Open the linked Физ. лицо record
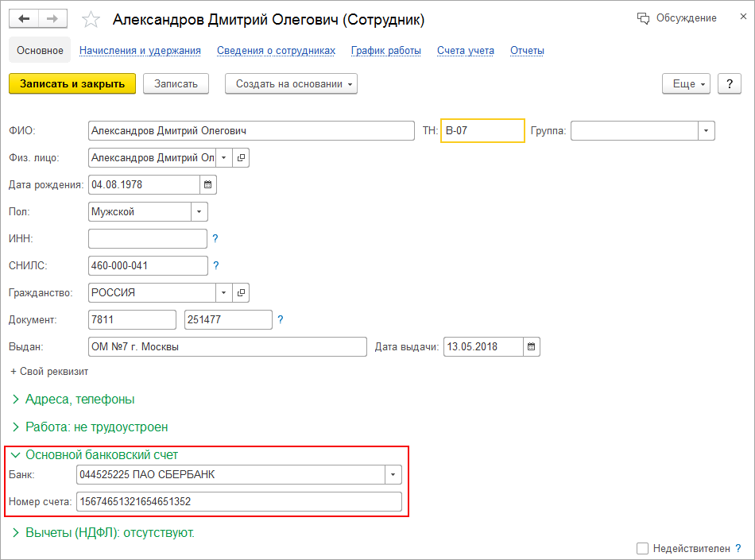 point(241,158)
